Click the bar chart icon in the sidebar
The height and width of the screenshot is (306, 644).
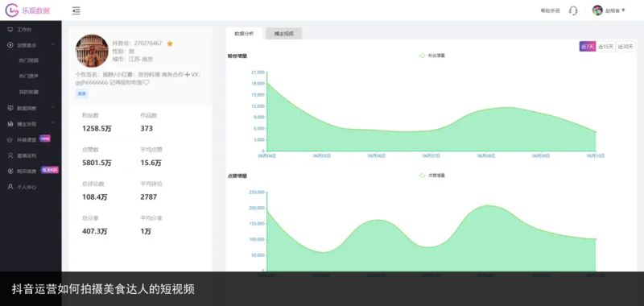click(10, 124)
